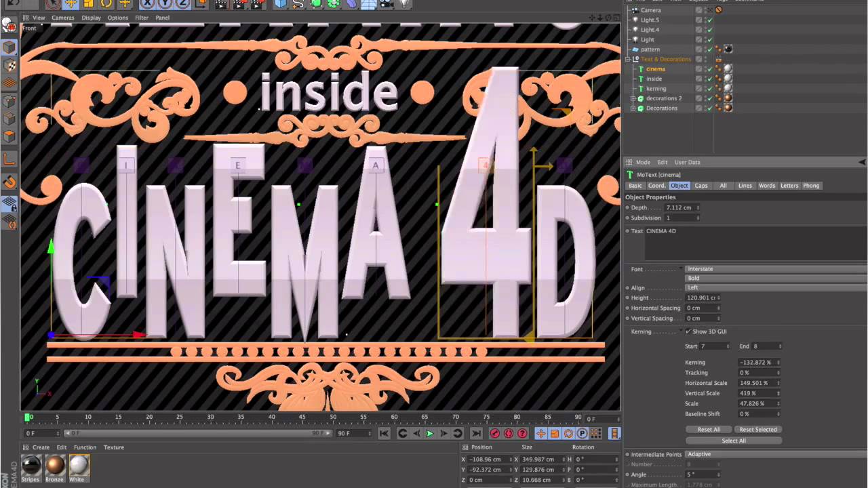Open the Light object icon
The height and width of the screenshot is (488, 868).
[404, 3]
